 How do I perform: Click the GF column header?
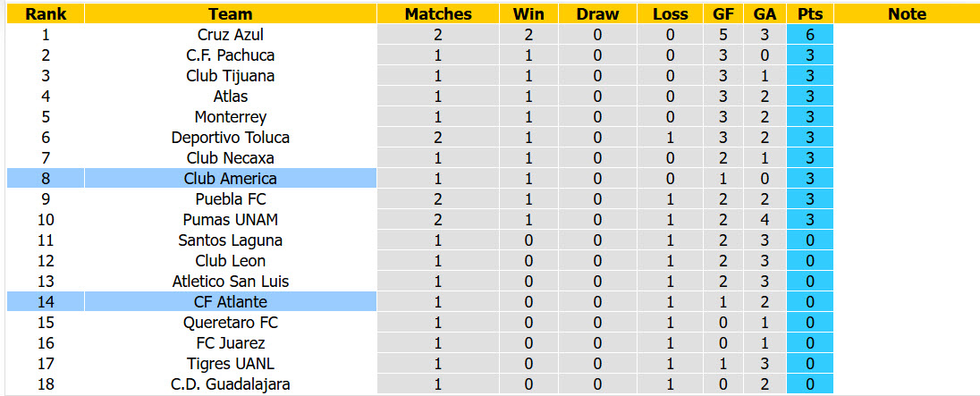pos(723,14)
